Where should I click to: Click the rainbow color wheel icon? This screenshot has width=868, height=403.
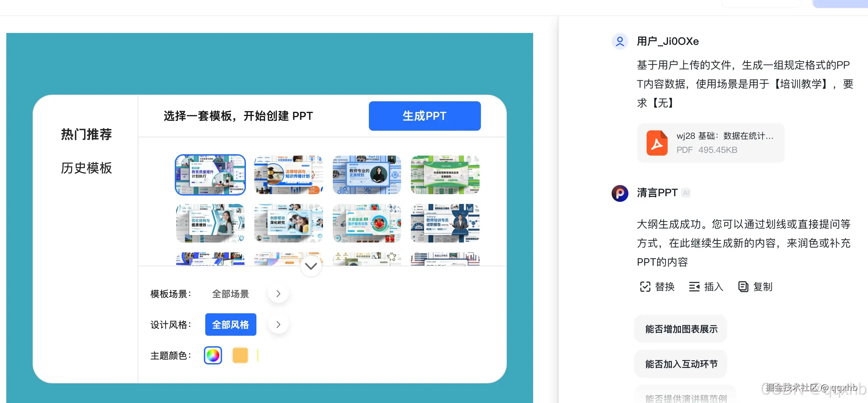coord(212,355)
